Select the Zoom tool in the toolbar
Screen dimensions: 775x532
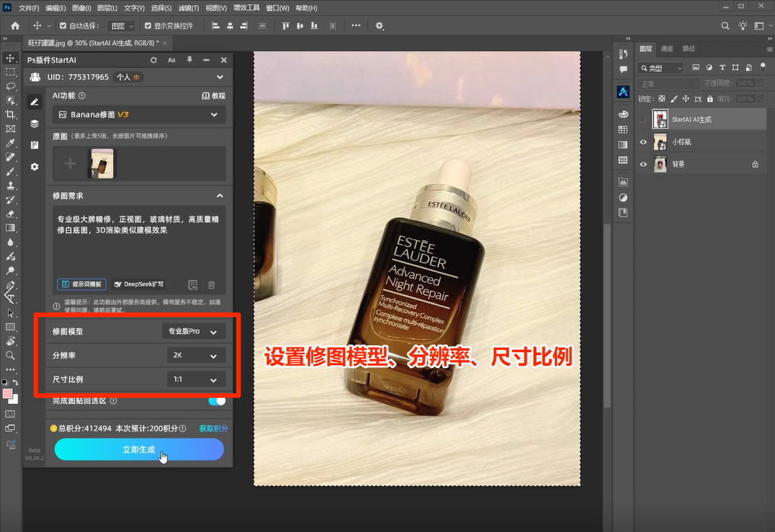point(11,355)
